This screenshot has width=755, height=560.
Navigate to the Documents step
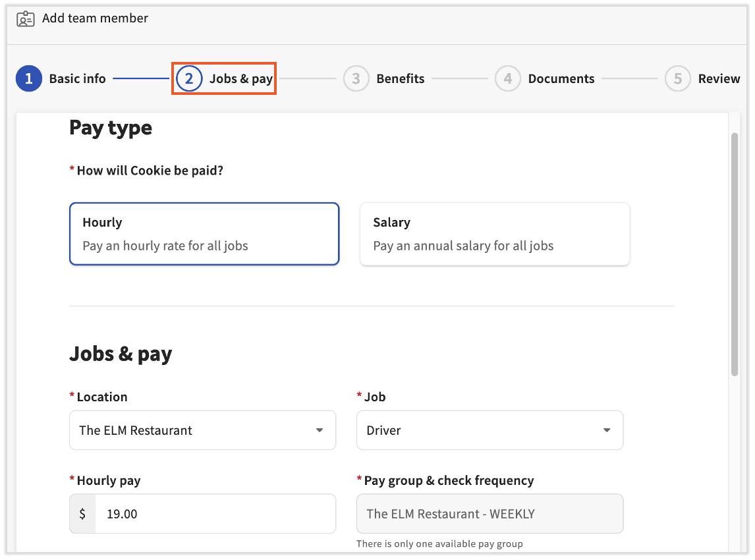561,78
